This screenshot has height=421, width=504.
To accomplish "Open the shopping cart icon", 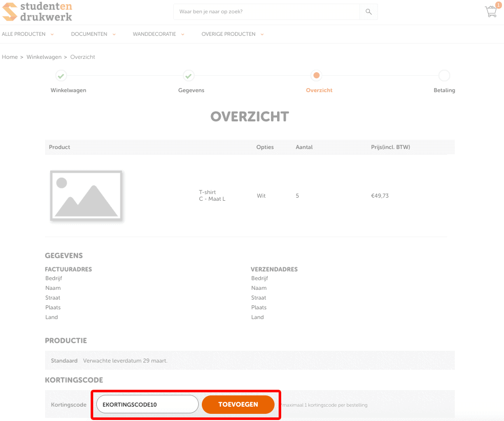I will point(491,12).
